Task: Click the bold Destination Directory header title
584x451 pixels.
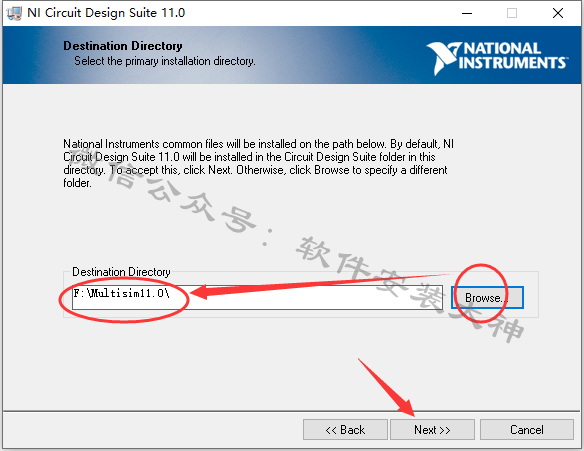Action: (123, 46)
